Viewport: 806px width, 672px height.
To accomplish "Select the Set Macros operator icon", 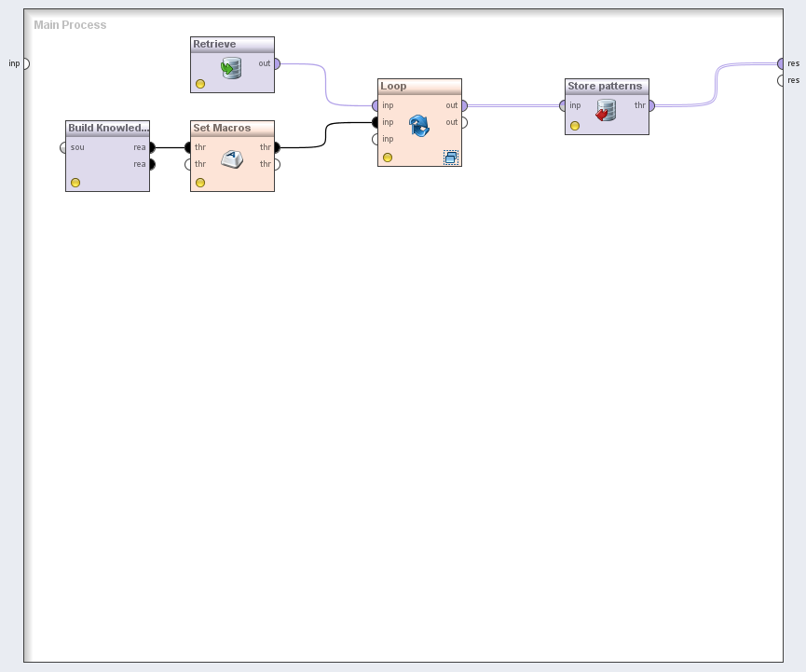I will (x=232, y=159).
